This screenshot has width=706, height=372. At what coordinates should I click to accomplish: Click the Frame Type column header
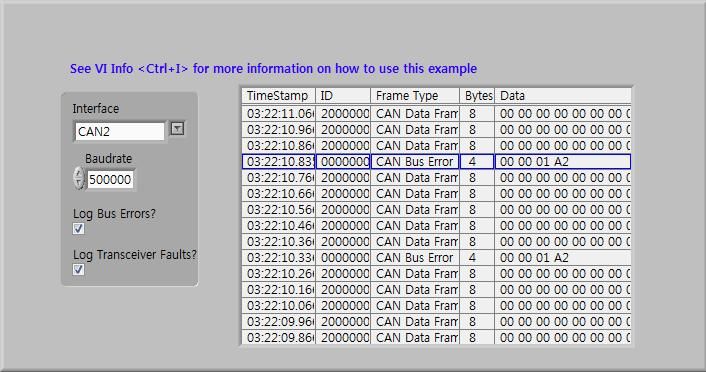[415, 96]
